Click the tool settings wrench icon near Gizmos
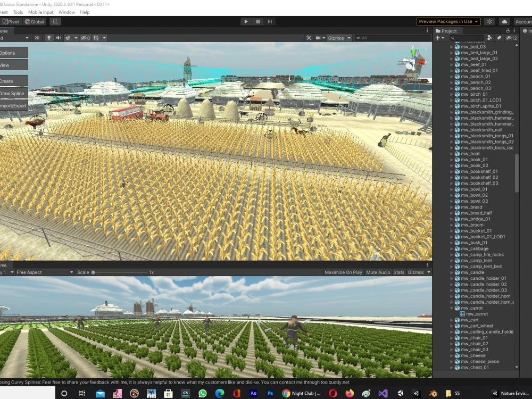Screen dimensions: 532x399 coord(309,38)
